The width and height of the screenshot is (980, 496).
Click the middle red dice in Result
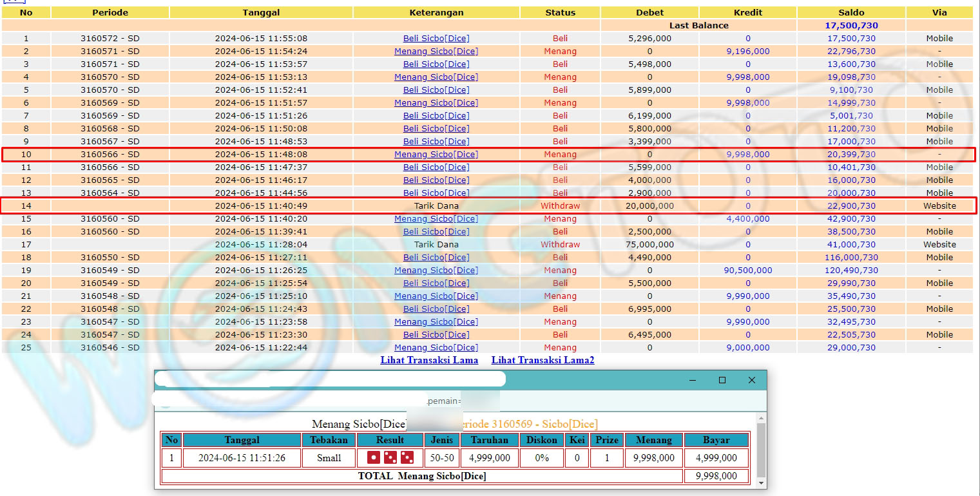point(390,458)
